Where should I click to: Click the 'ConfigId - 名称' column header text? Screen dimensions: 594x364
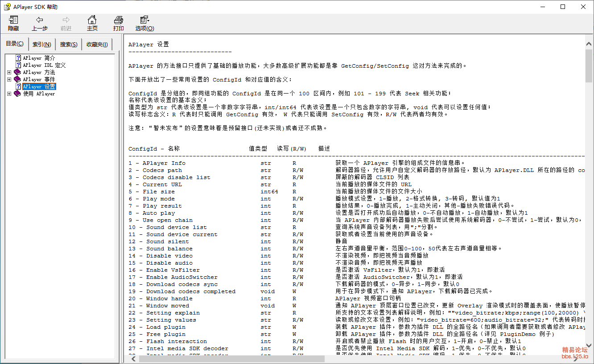[x=154, y=149]
